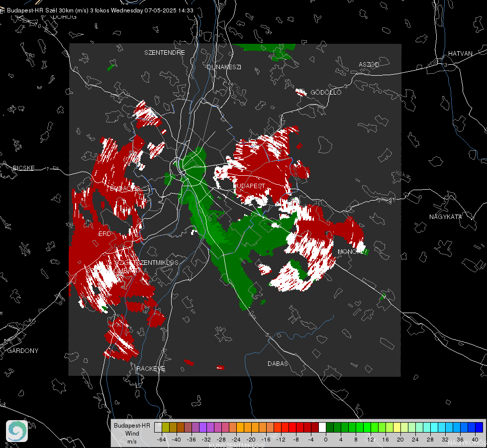Viewport: 487px width, 448px height.
Task: Click the SZIGETSZENTMIKLÓS map label
Action: [x=146, y=263]
